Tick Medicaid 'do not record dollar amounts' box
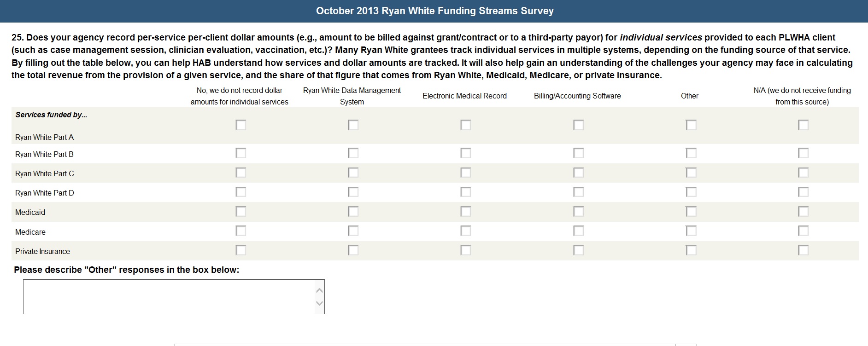This screenshot has width=868, height=346. tap(240, 211)
